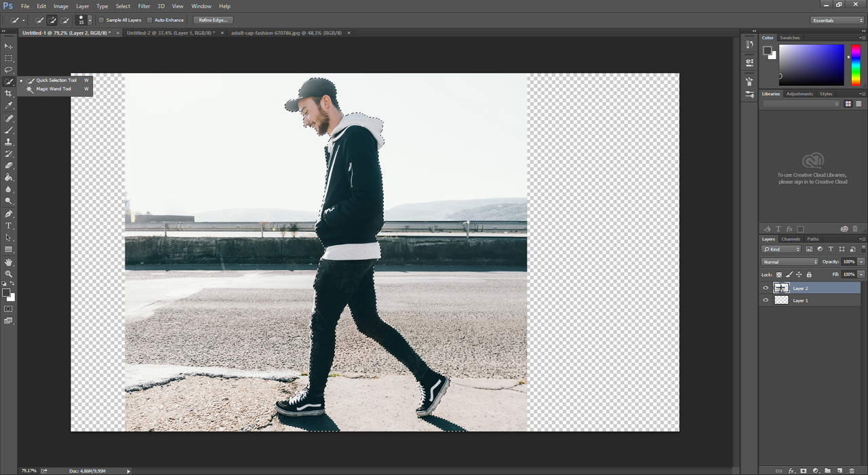Select the Clone Stamp tool
Image resolution: width=868 pixels, height=475 pixels.
[x=9, y=142]
